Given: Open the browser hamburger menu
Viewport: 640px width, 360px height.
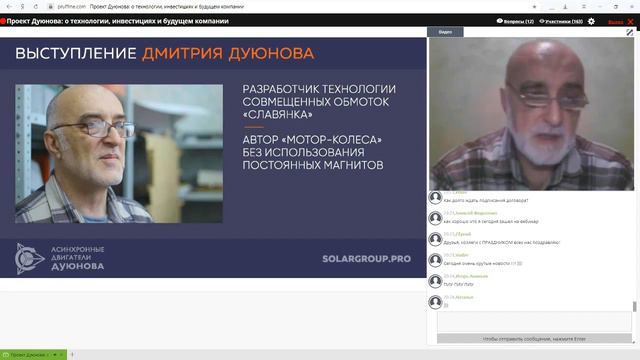Looking at the screenshot, I should pyautogui.click(x=584, y=7).
